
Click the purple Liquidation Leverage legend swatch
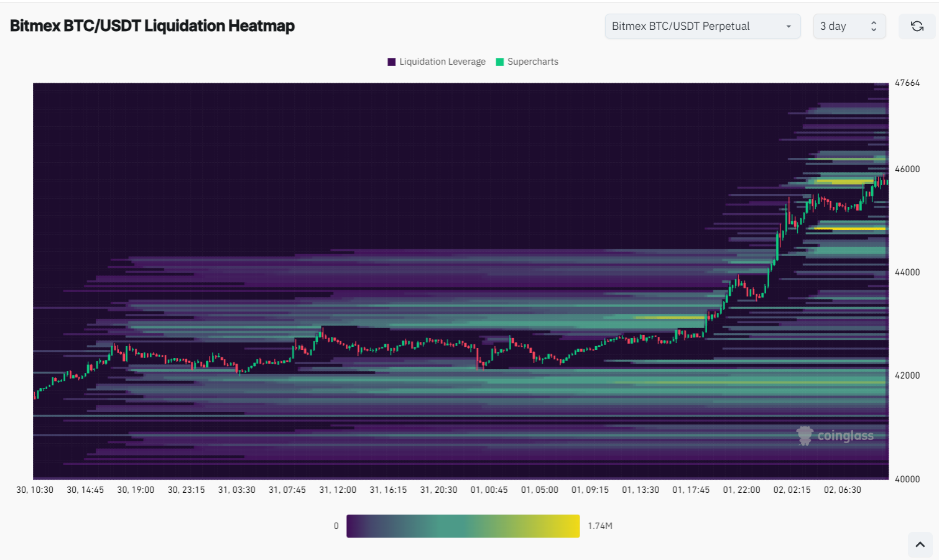(x=392, y=62)
